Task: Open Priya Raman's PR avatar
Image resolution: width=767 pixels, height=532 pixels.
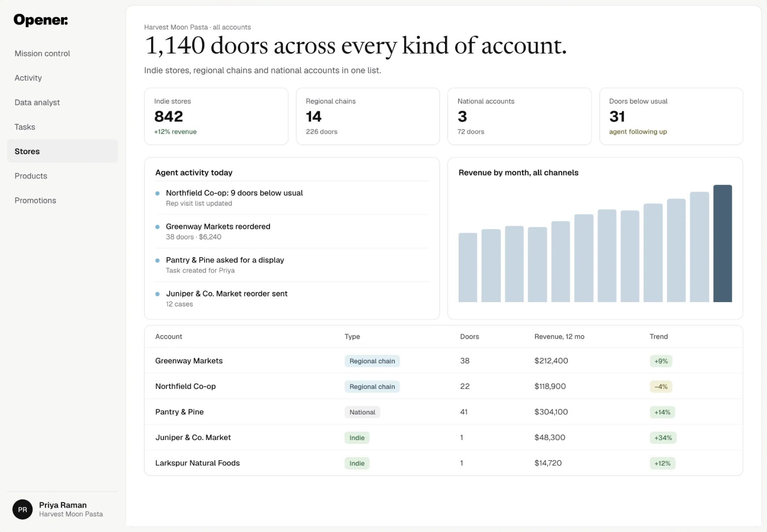Action: pyautogui.click(x=22, y=510)
